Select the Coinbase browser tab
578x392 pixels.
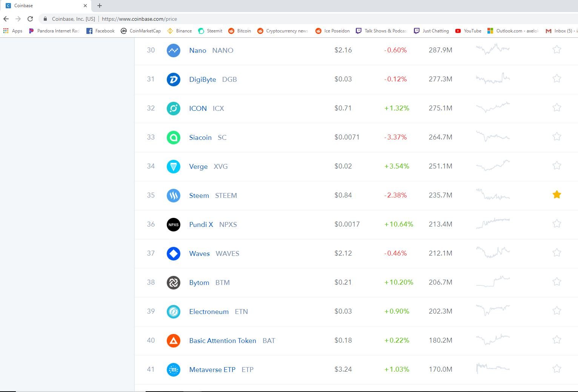point(46,6)
